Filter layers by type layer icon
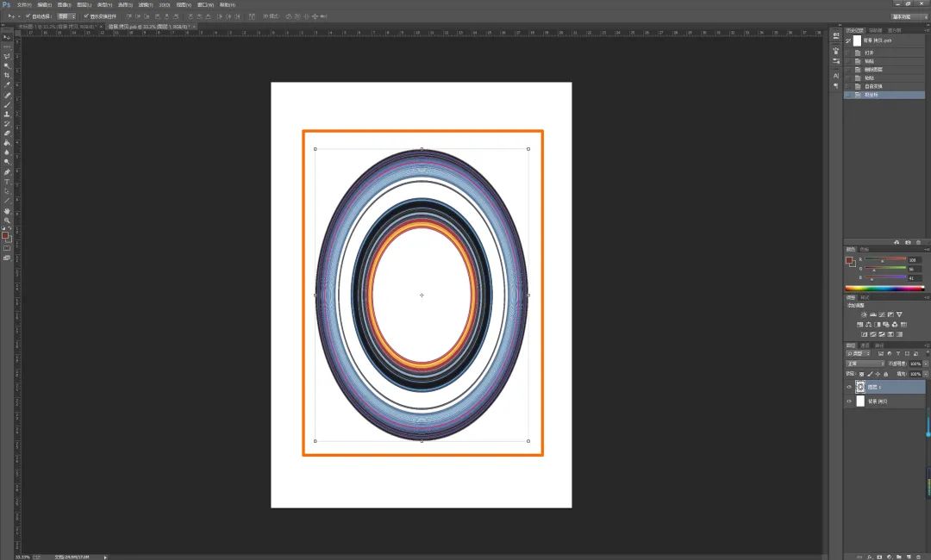Screen dimensions: 931x560 coord(897,353)
